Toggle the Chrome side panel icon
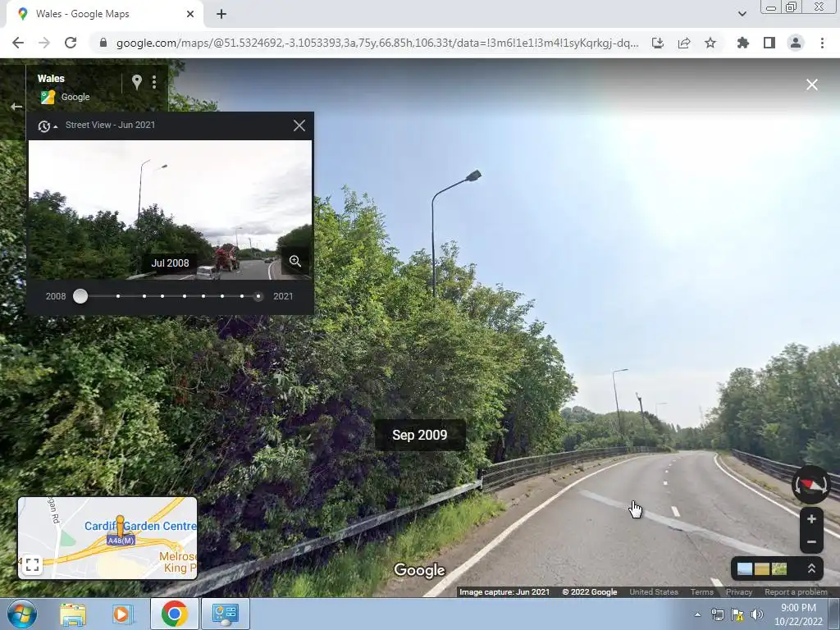 click(x=769, y=43)
